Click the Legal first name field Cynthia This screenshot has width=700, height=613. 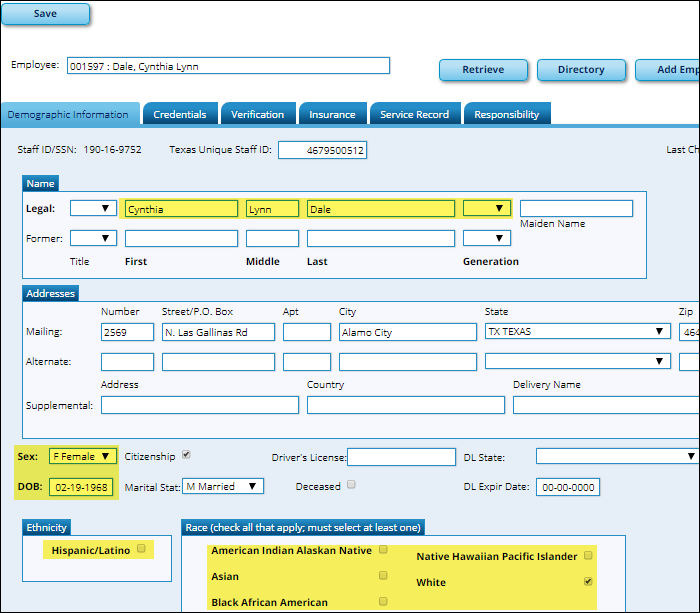tap(181, 209)
